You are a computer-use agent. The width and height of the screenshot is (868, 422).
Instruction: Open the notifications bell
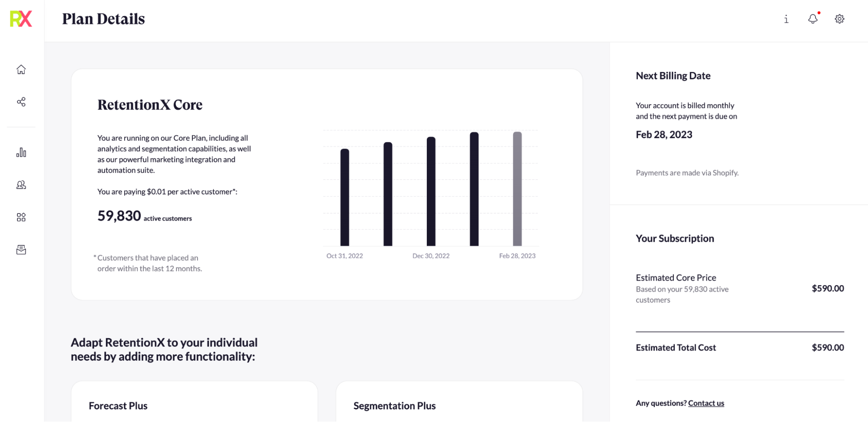click(812, 19)
